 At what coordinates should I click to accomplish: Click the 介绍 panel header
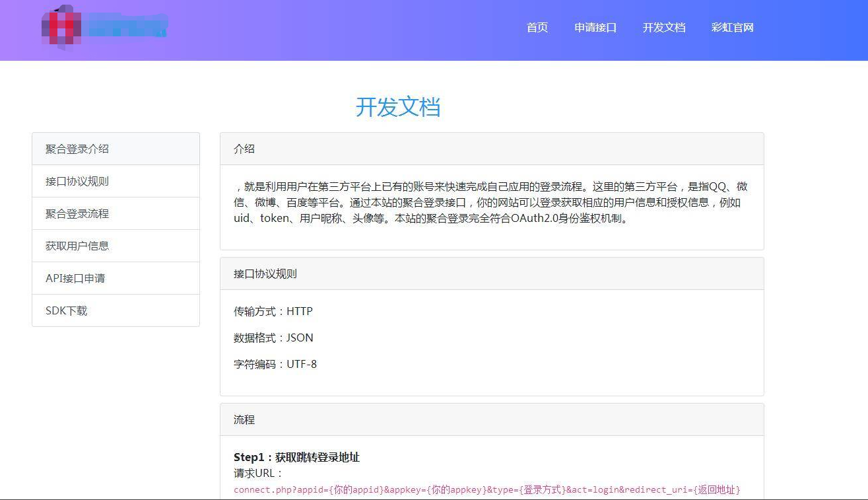244,149
